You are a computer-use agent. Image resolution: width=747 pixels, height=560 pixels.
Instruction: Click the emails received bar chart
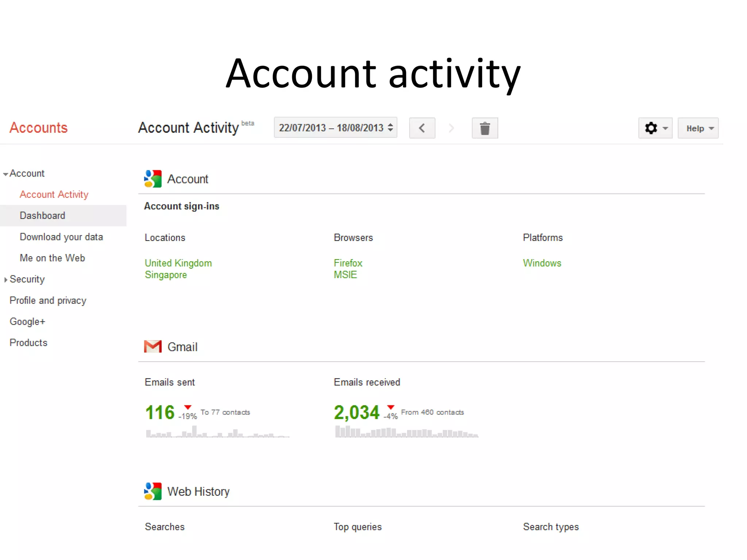click(407, 431)
